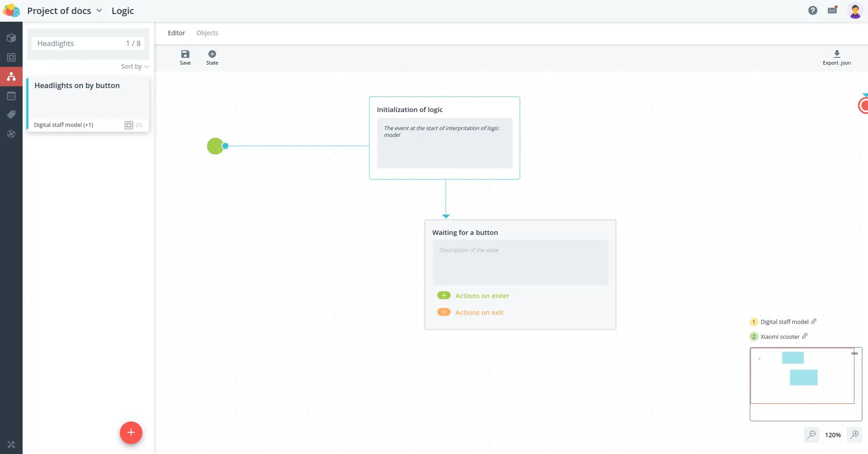This screenshot has height=454, width=868.
Task: Collapse the minimap with minus handle
Action: [854, 353]
